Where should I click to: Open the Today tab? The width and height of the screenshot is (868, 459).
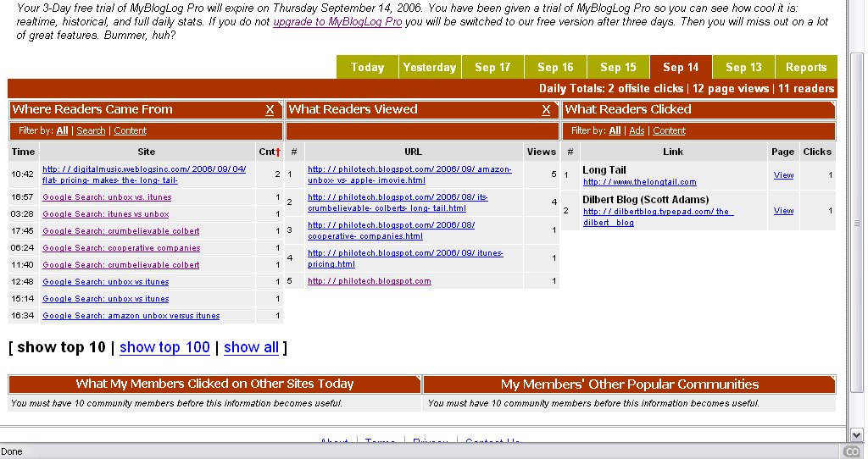coord(368,67)
